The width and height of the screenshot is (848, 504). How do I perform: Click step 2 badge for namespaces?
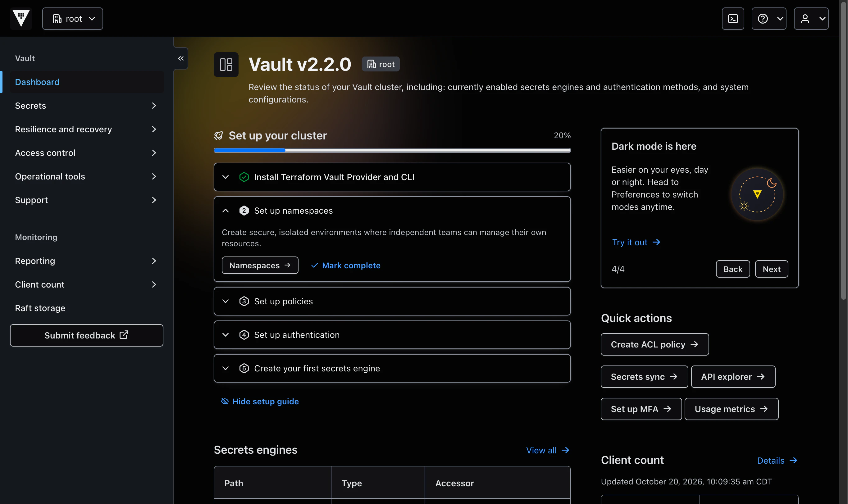244,211
